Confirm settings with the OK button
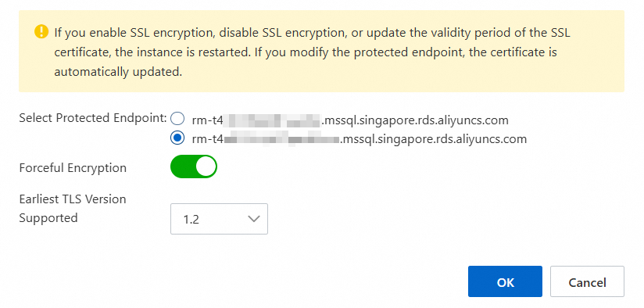Viewport: 644px width, 308px height. (505, 281)
